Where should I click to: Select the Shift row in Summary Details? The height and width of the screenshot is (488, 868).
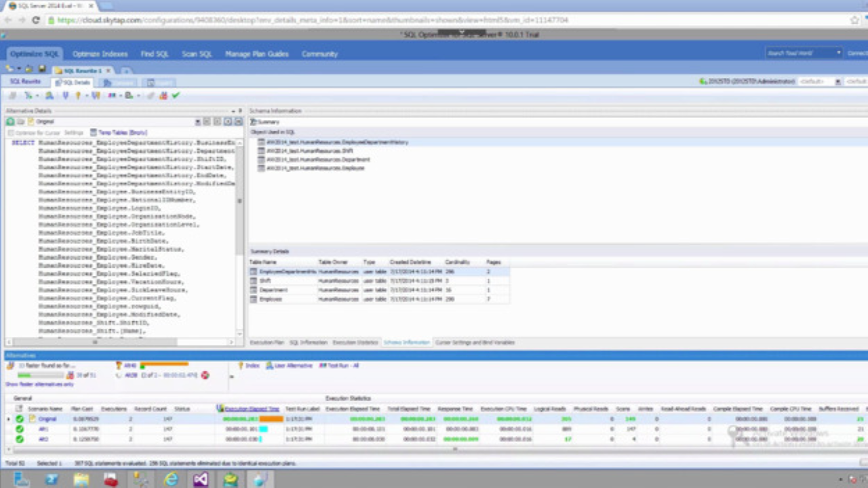(x=378, y=281)
